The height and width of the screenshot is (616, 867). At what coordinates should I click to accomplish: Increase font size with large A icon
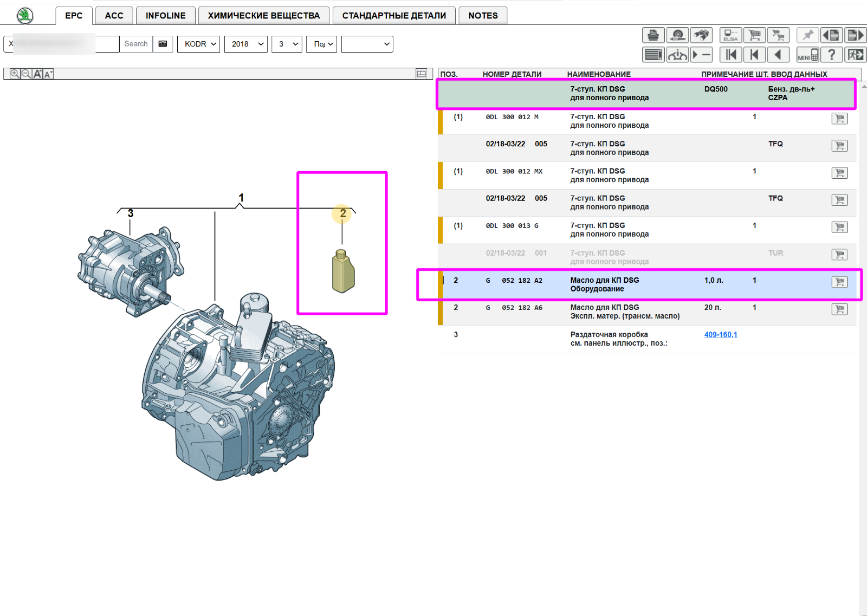point(37,74)
